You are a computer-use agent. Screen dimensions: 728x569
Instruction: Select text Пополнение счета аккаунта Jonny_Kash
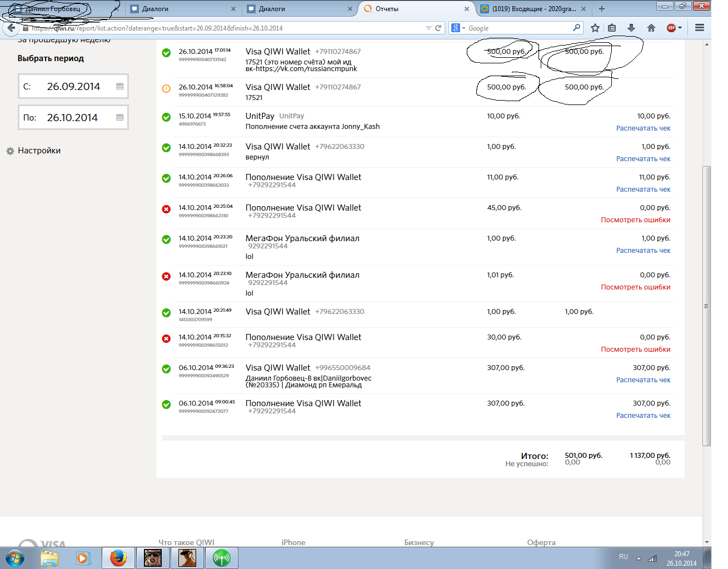312,127
